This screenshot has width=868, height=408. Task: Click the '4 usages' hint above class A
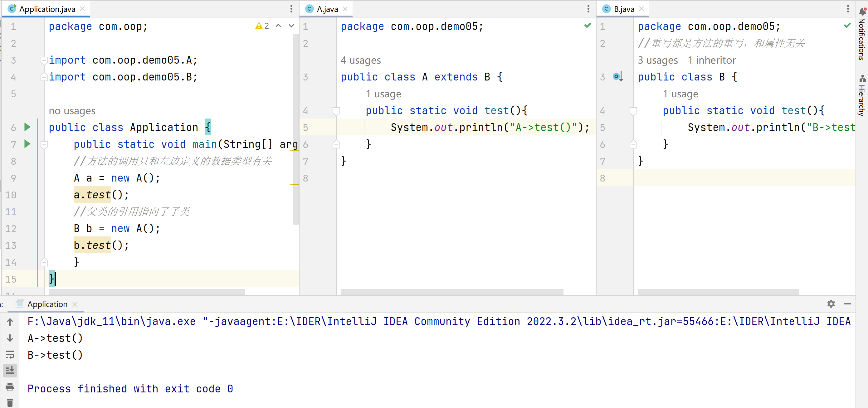[x=360, y=60]
